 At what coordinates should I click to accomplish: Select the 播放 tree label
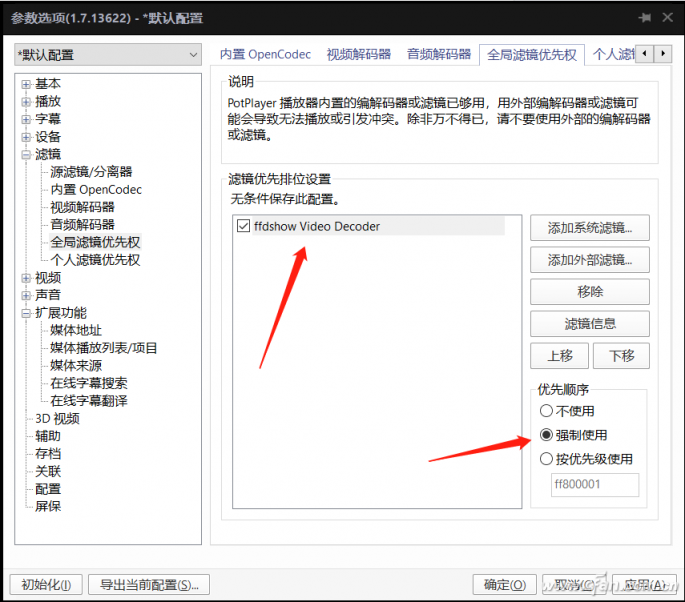(48, 102)
